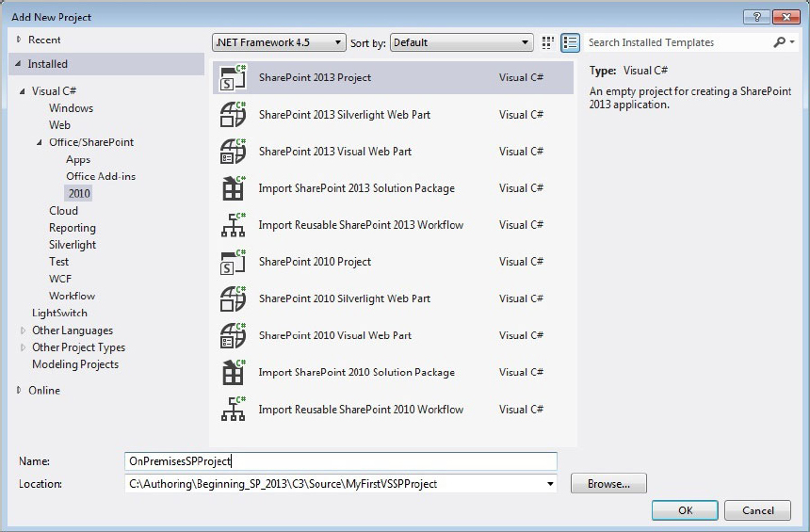The height and width of the screenshot is (532, 810).
Task: Select the Apps category
Action: tap(78, 160)
